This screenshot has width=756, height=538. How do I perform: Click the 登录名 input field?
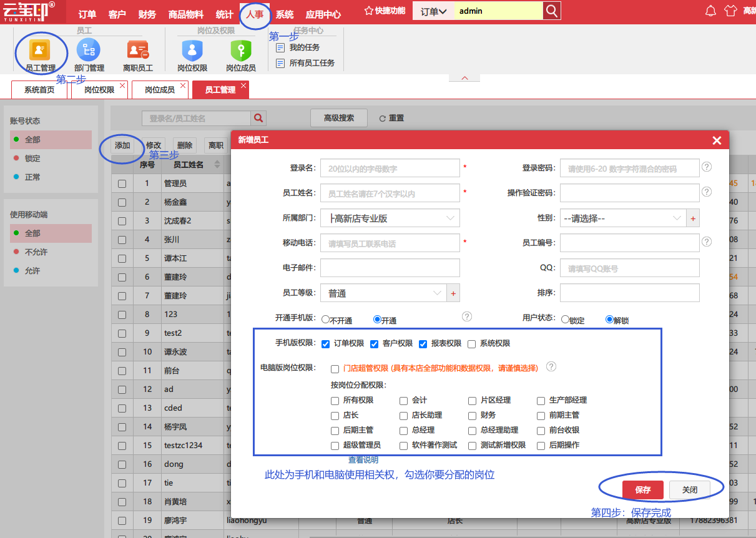[x=390, y=168]
